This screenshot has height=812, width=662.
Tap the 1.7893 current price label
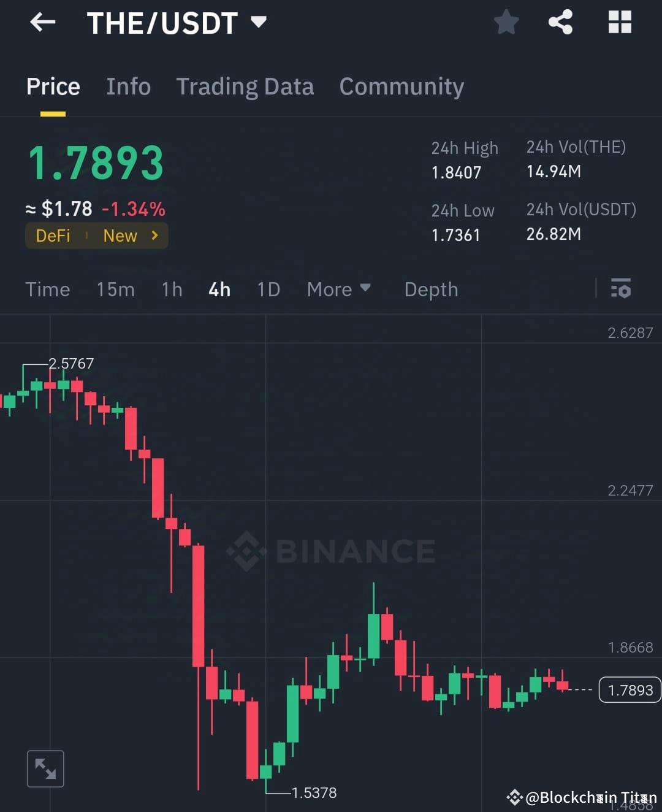629,689
